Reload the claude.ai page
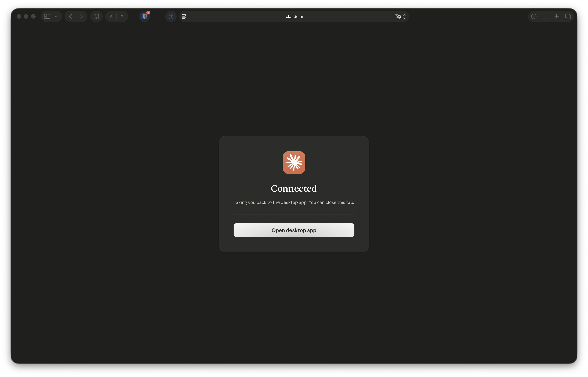The image size is (588, 377). [x=405, y=16]
